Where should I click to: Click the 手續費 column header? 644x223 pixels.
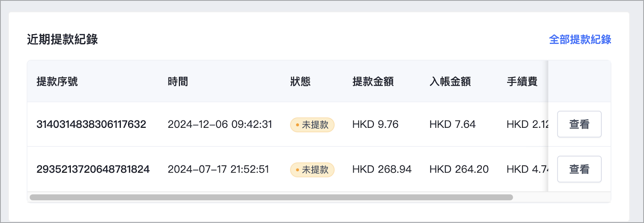[522, 81]
